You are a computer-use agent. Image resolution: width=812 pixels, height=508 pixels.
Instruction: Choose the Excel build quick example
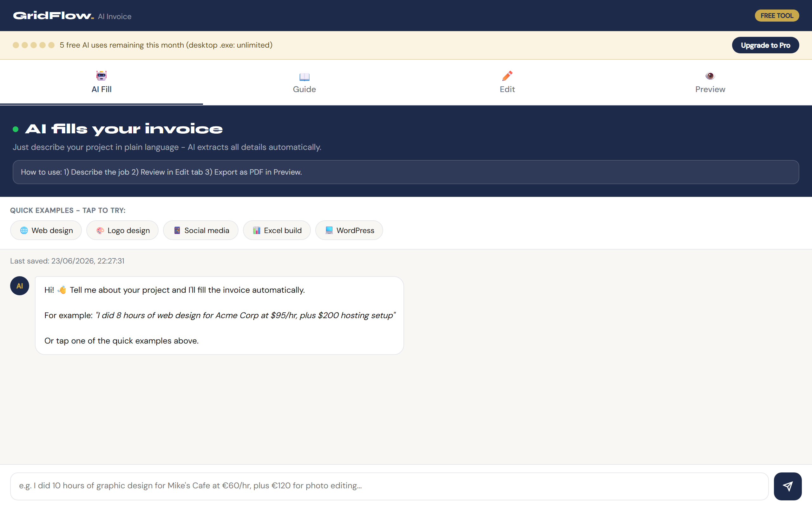277,230
